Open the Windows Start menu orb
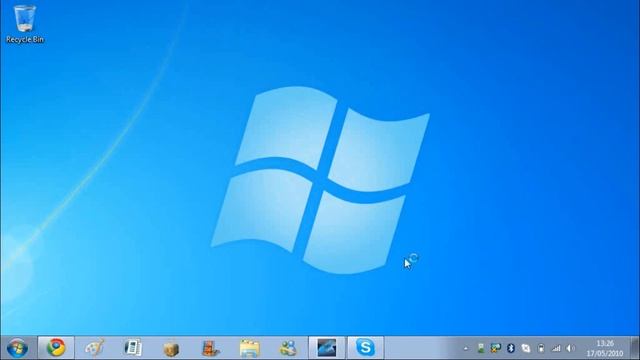The height and width of the screenshot is (360, 640). click(x=17, y=348)
